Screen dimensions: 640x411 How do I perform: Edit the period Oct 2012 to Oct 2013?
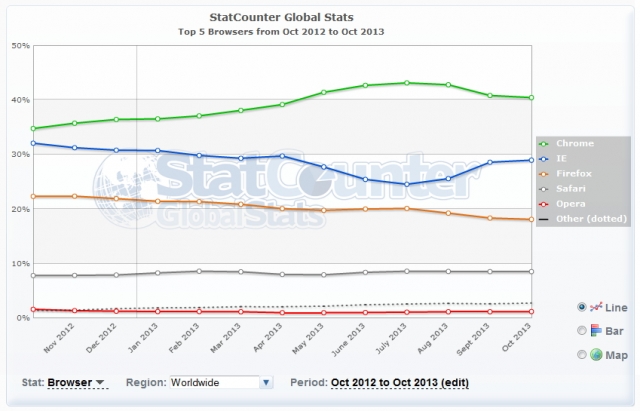(x=400, y=382)
